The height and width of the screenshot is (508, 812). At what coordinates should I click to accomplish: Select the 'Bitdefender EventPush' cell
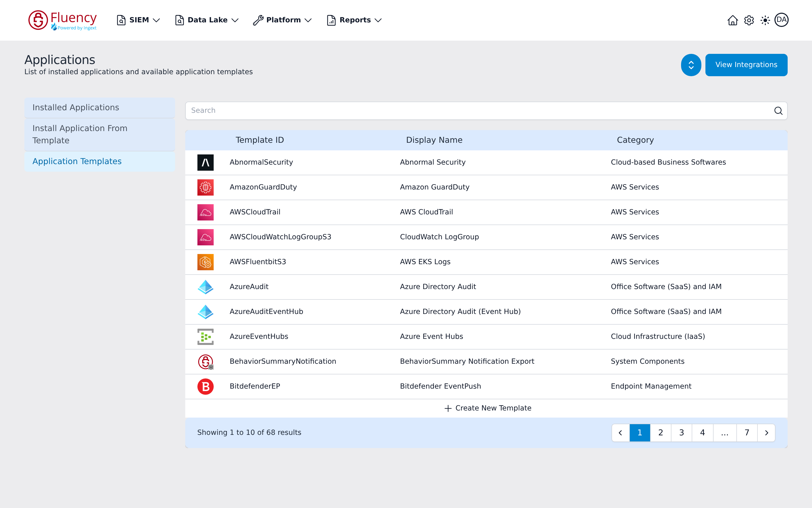pos(440,386)
